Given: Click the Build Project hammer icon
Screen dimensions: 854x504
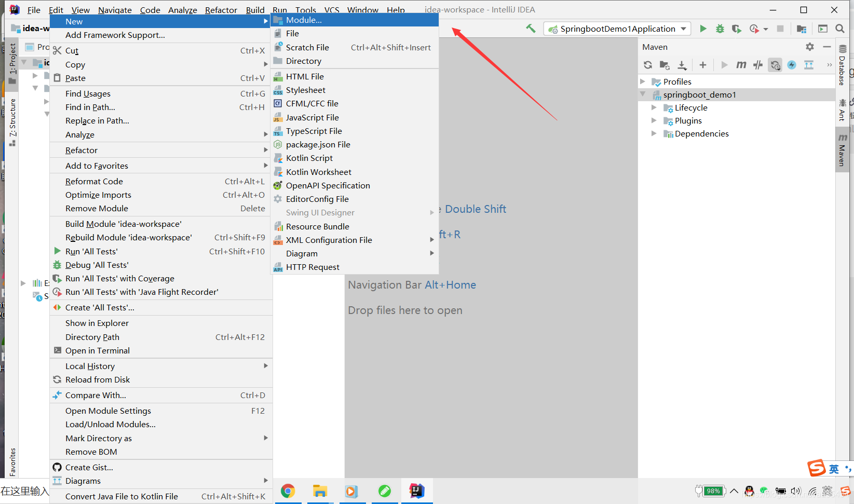Looking at the screenshot, I should pyautogui.click(x=531, y=29).
